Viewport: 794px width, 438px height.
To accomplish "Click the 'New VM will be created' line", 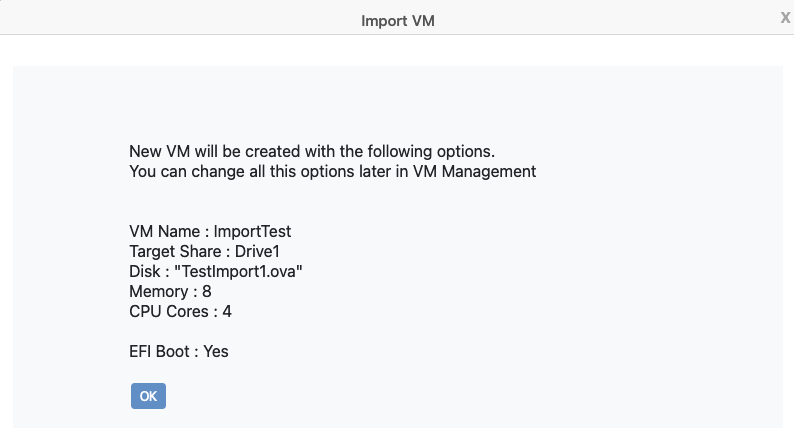I will coord(312,152).
